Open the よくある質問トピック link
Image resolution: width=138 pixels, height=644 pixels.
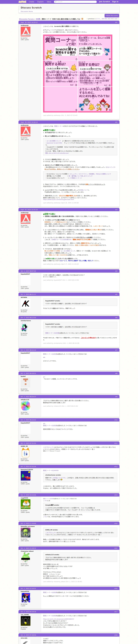(x=54, y=141)
